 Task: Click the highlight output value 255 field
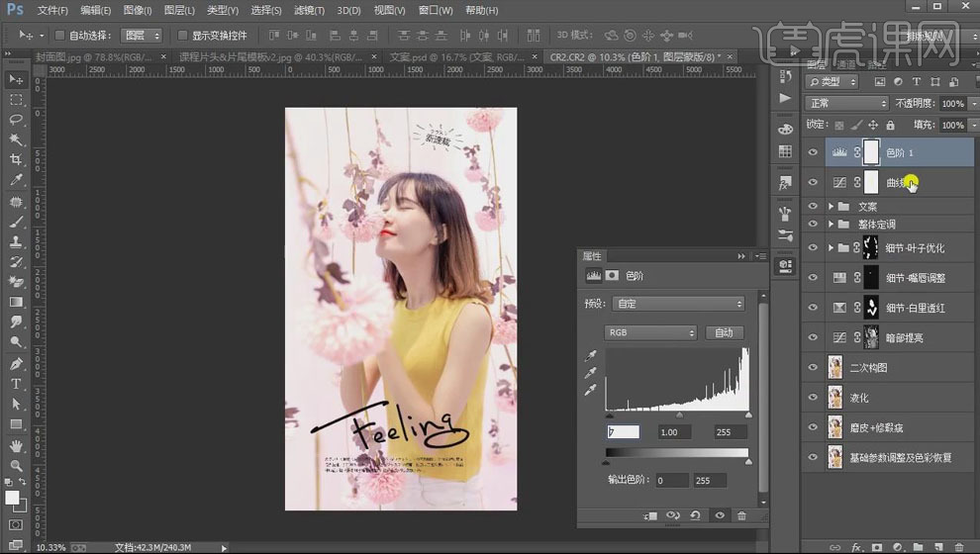tap(710, 481)
